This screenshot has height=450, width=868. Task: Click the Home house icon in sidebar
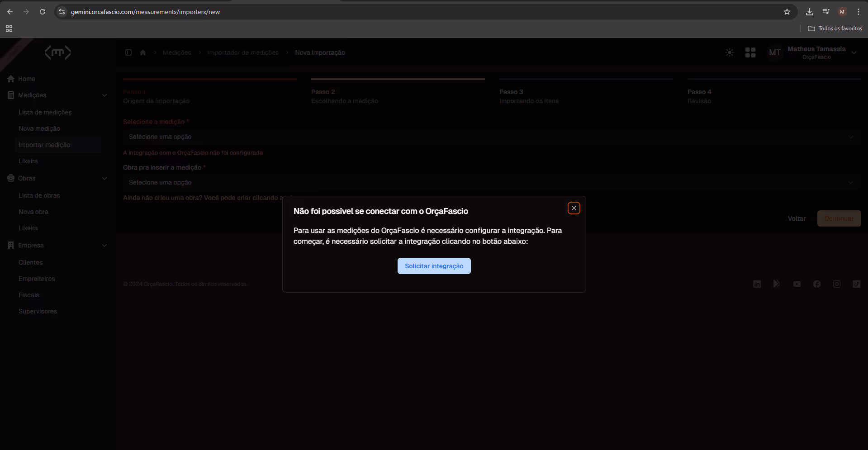(x=11, y=79)
